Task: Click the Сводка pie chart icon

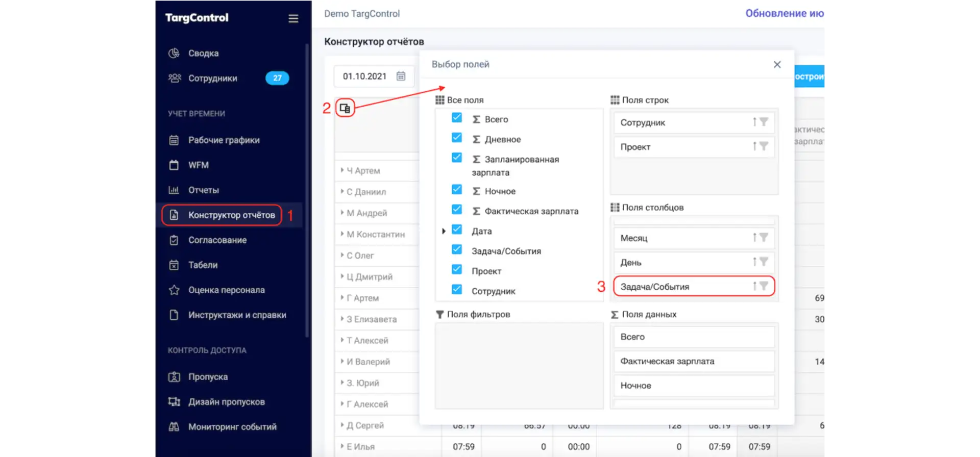Action: tap(174, 53)
